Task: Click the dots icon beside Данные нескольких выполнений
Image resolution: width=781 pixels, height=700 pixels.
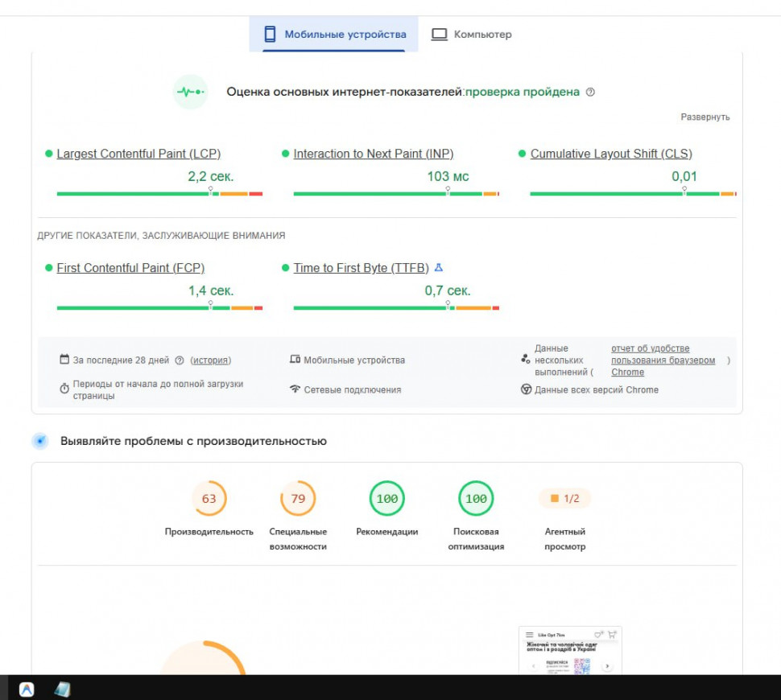Action: pyautogui.click(x=526, y=359)
